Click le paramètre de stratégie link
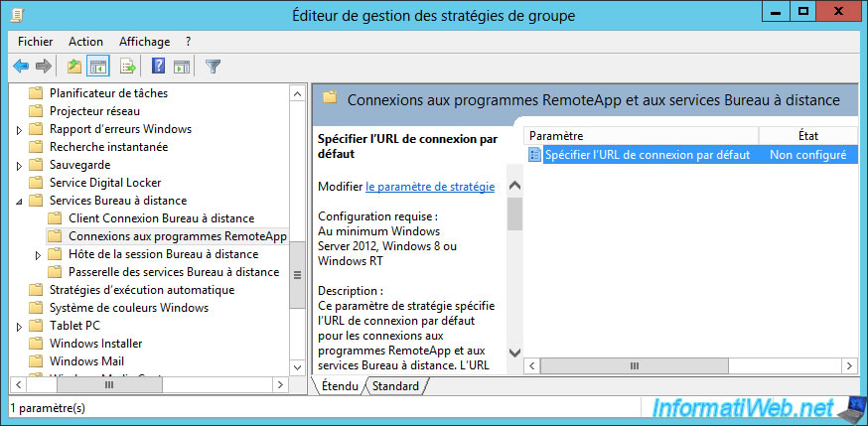The image size is (868, 426). click(430, 187)
